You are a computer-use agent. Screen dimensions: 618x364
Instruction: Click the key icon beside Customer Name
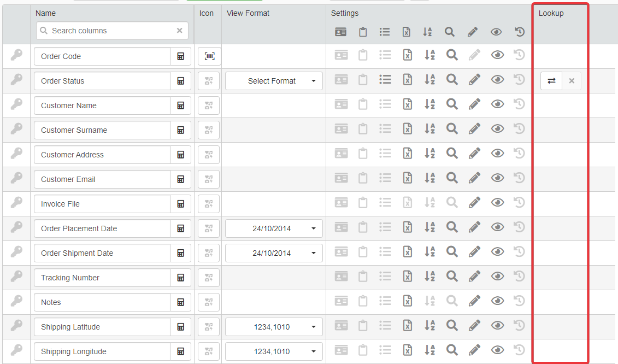pos(17,104)
